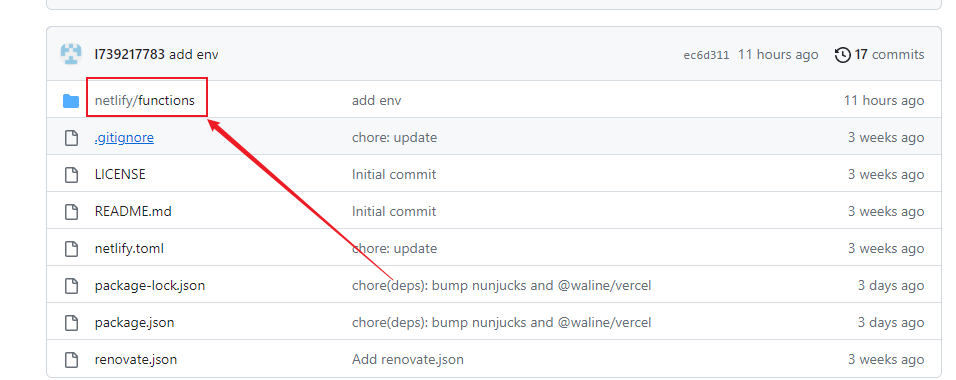Open 'Initial commit' message for LICENSE
The image size is (956, 380).
[x=394, y=174]
